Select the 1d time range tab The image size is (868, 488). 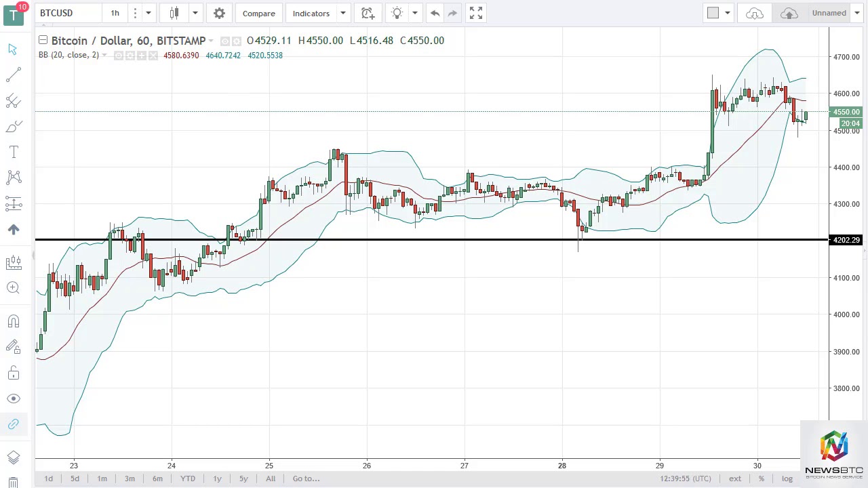[49, 479]
